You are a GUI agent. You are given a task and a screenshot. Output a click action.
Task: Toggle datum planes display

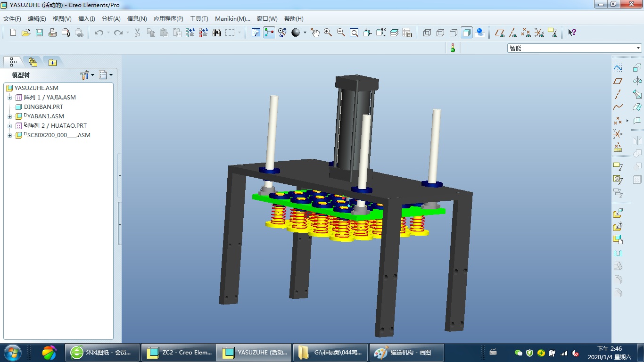point(500,33)
